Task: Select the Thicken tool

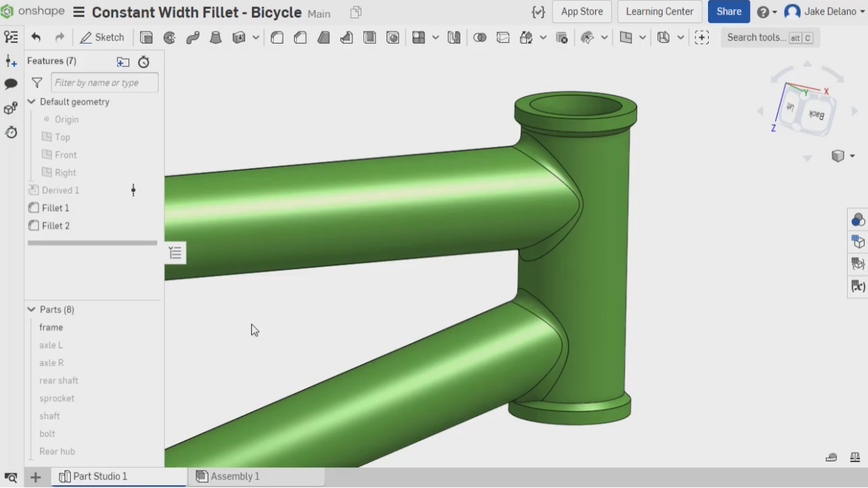Action: point(239,38)
